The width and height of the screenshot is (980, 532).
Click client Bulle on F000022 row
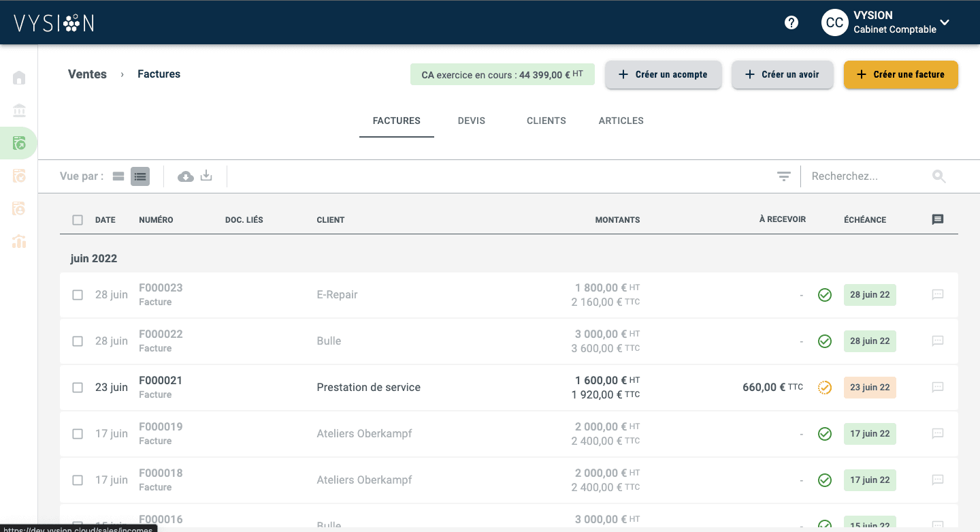pos(329,341)
